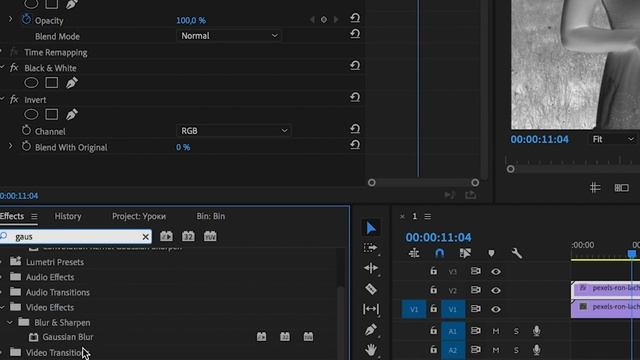Select the Effects tab
The image size is (640, 360).
pyautogui.click(x=12, y=216)
